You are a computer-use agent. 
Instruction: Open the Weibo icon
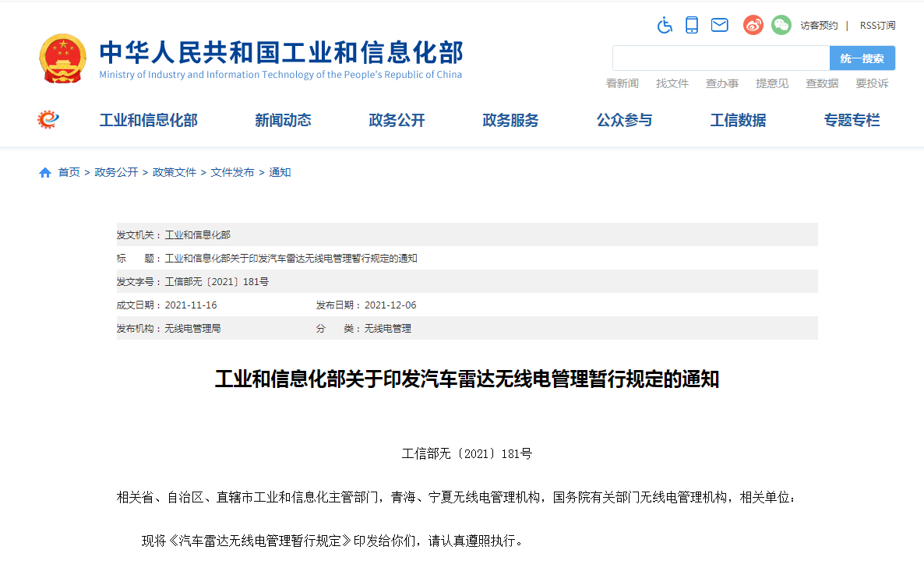[753, 25]
